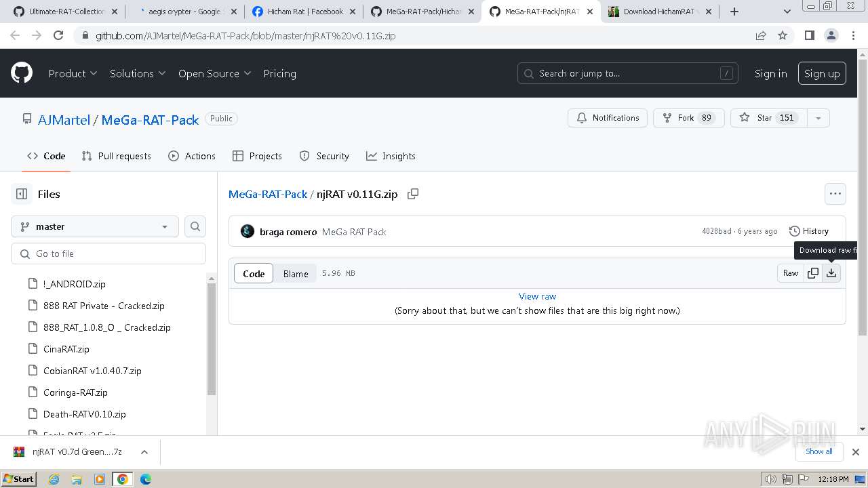Open Chrome tab search dropdown
The image size is (868, 488).
tap(787, 12)
